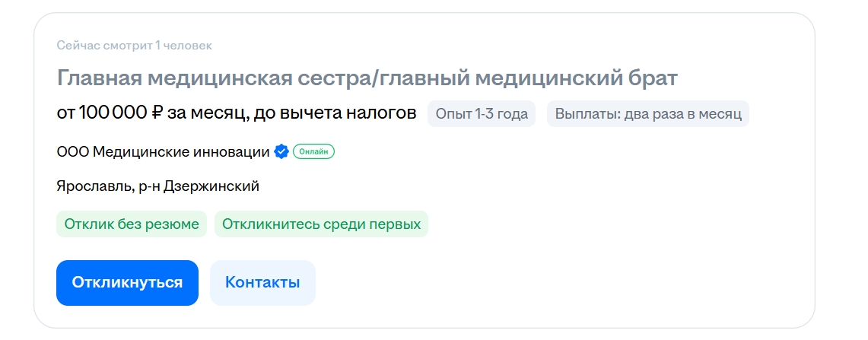Viewport: 868px width, 340px height.
Task: Click the "Выплаты: два раза в месяц" tag
Action: click(x=647, y=114)
